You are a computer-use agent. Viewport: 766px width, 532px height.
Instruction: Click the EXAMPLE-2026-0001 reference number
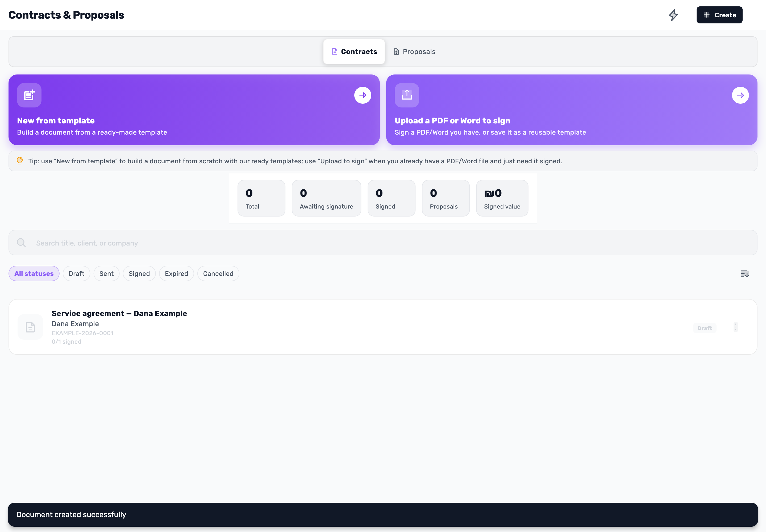tap(83, 333)
